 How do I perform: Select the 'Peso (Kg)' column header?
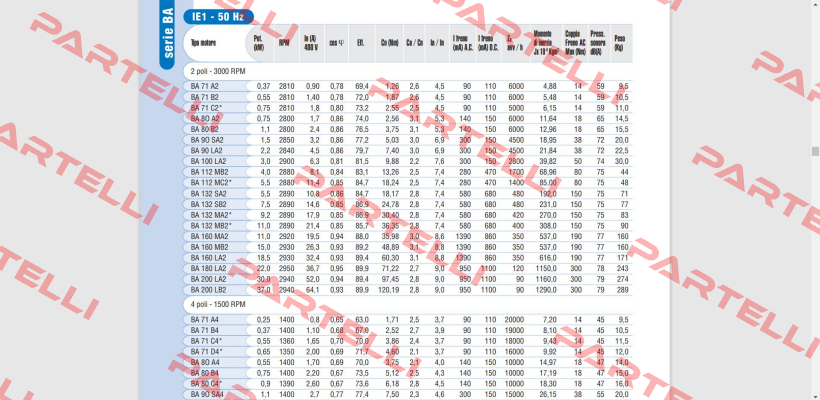tap(621, 43)
